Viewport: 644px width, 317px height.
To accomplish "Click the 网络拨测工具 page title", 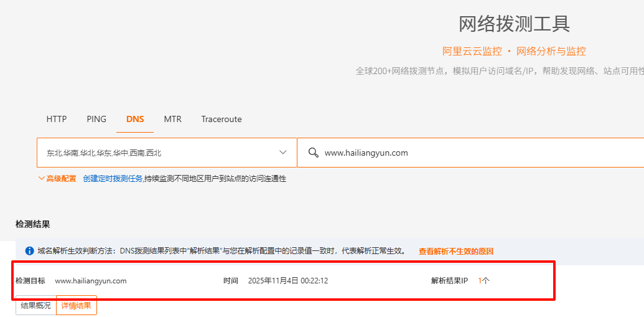I will [515, 24].
